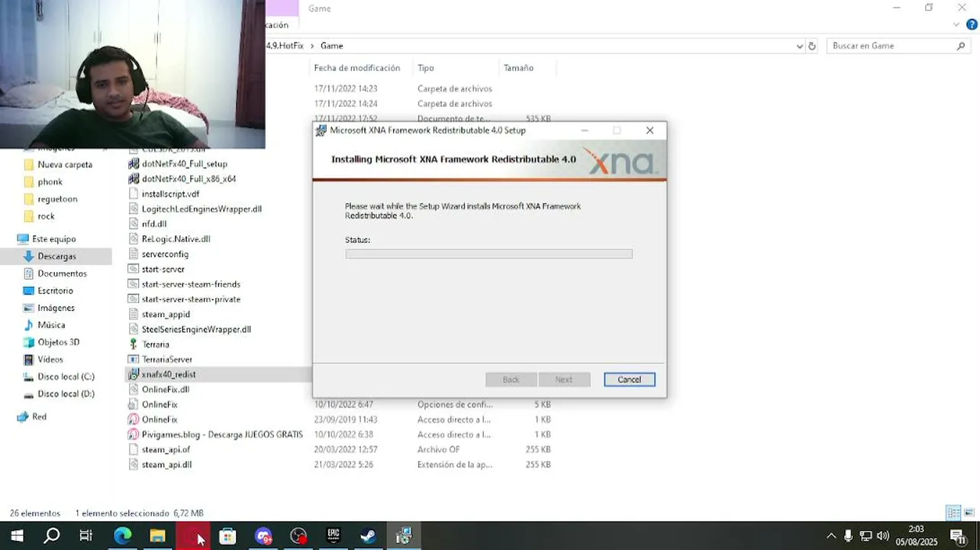This screenshot has height=550, width=980.
Task: Select the ReLogic.Native.dll file
Action: coord(176,239)
